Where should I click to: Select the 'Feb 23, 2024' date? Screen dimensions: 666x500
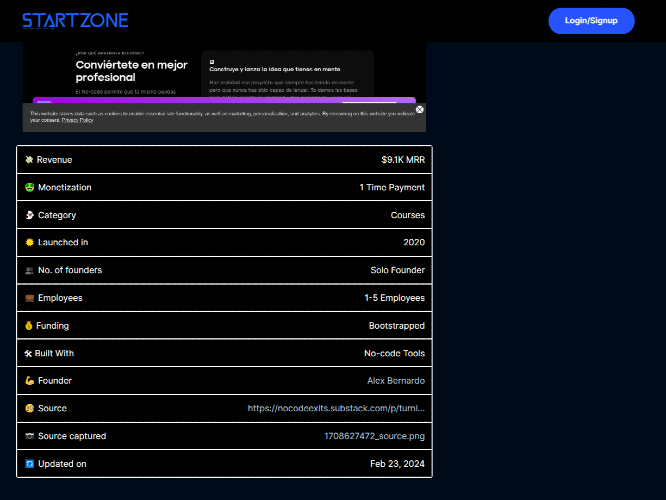click(x=397, y=464)
